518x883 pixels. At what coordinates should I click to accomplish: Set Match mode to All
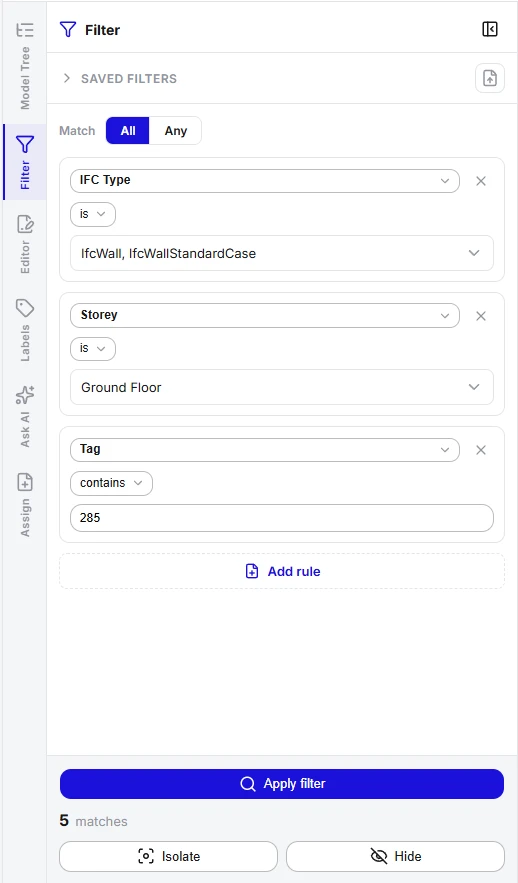click(128, 131)
